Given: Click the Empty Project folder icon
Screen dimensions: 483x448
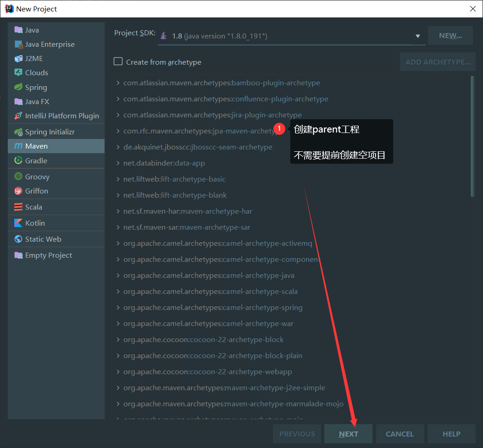Looking at the screenshot, I should [x=18, y=255].
